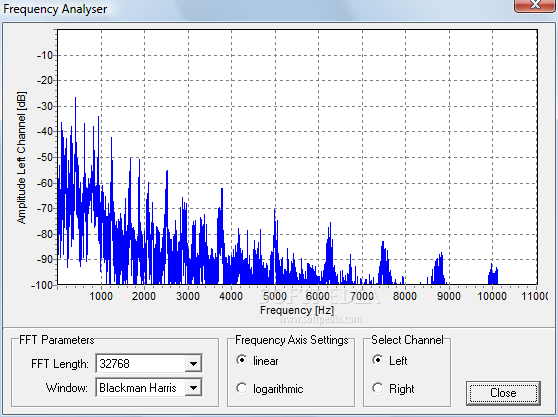The height and width of the screenshot is (417, 558).
Task: Close the Frequency Analyser window via X
Action: click(535, 5)
